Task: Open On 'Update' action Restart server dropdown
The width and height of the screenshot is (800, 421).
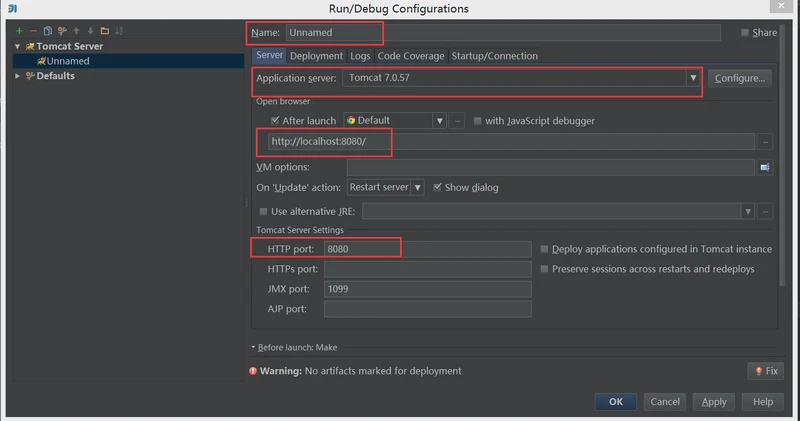Action: pos(417,187)
